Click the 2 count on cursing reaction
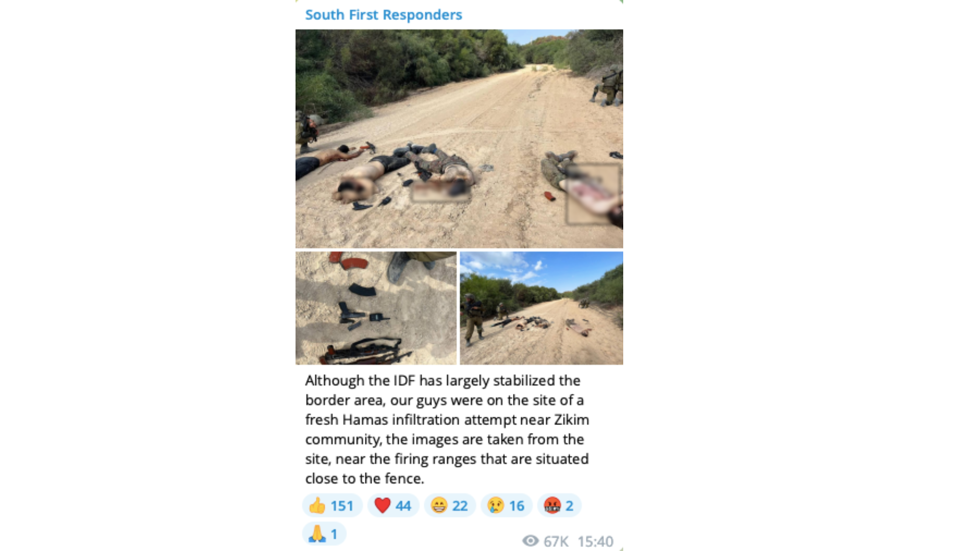Viewport: 980px width, 551px height. [570, 506]
